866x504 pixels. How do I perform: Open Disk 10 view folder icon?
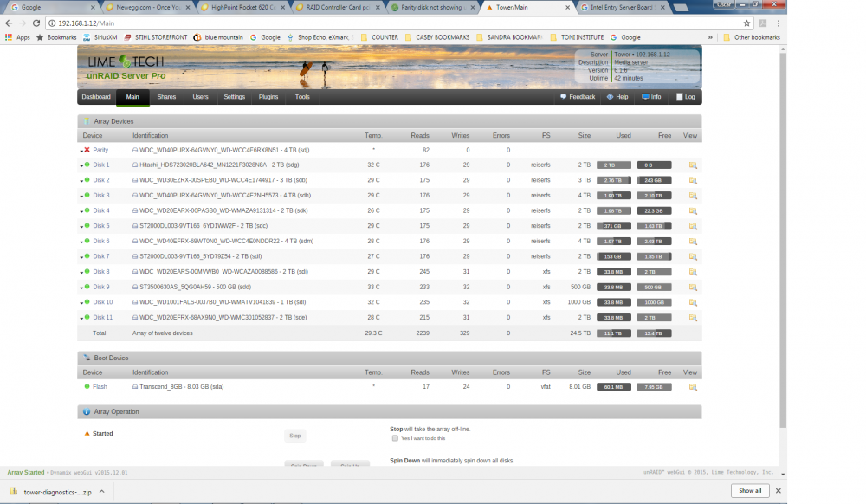(x=693, y=302)
